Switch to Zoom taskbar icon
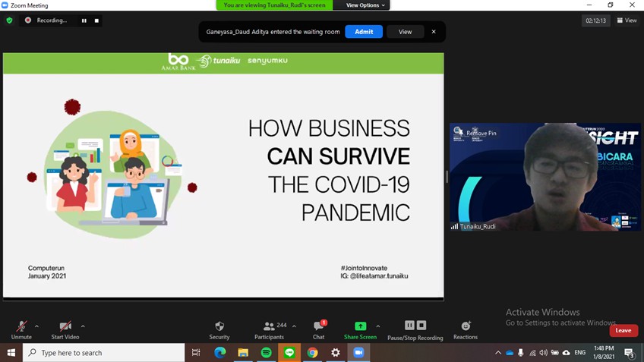This screenshot has width=644, height=362. pyautogui.click(x=359, y=353)
